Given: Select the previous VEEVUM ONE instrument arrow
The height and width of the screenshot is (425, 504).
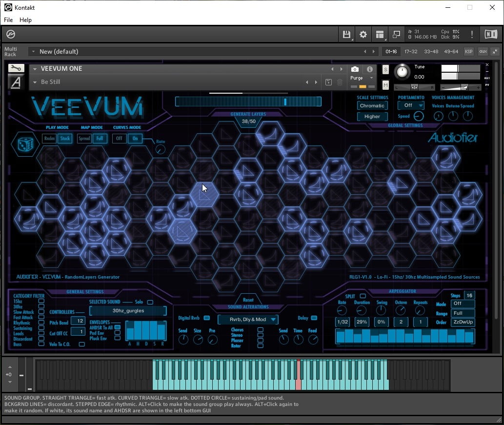Looking at the screenshot, I should tap(332, 69).
